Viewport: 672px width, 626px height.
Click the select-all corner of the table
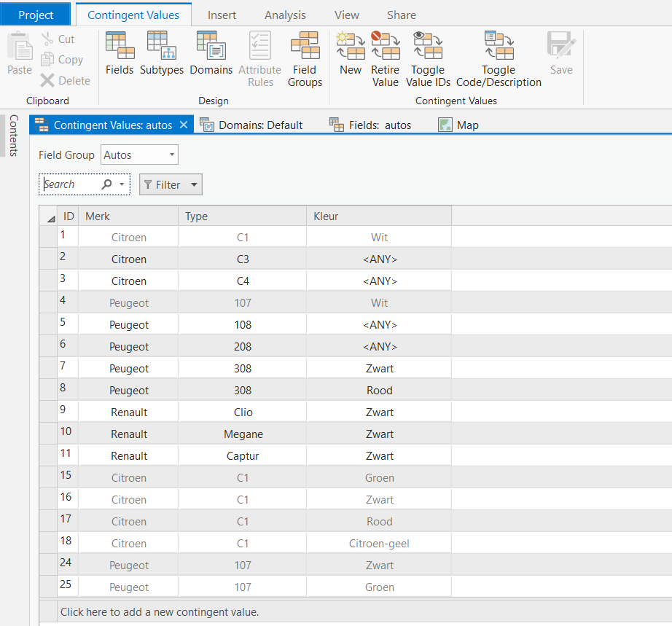(x=48, y=216)
